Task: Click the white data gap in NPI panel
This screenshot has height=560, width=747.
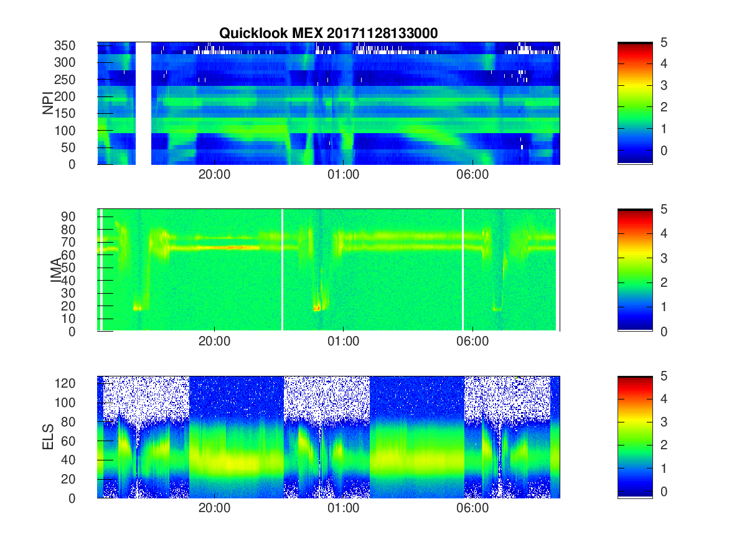Action: (143, 103)
